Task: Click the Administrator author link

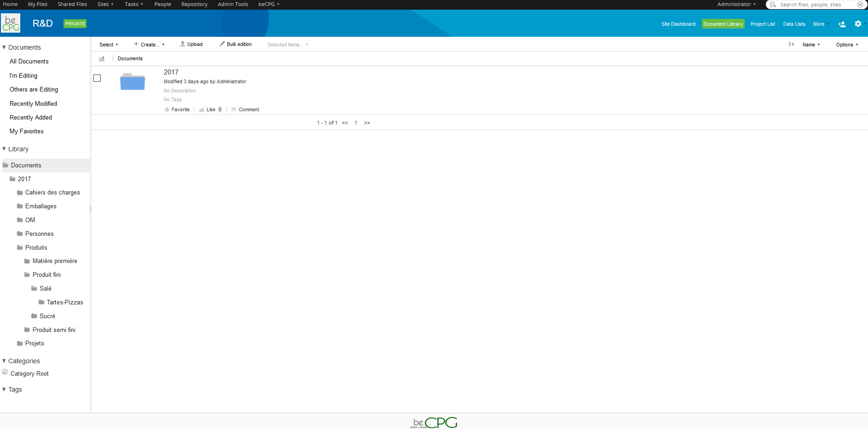Action: pyautogui.click(x=231, y=81)
